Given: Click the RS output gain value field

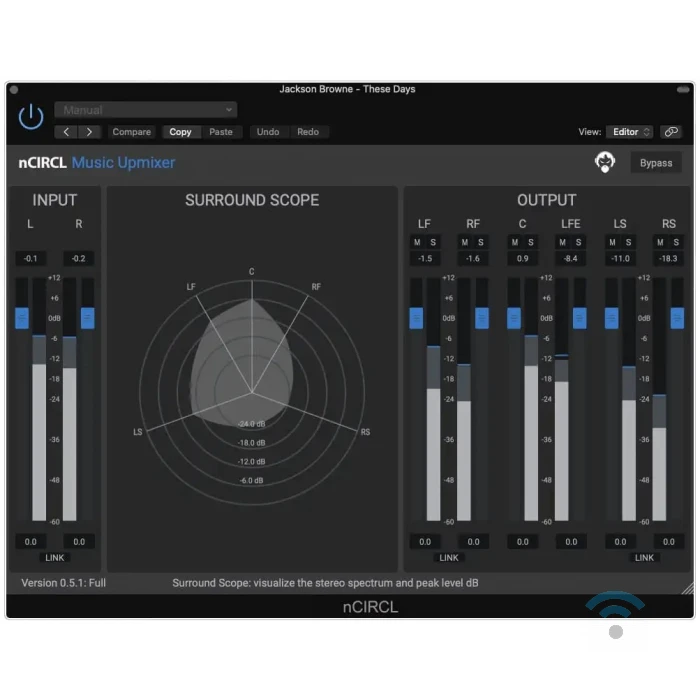Looking at the screenshot, I should [668, 542].
